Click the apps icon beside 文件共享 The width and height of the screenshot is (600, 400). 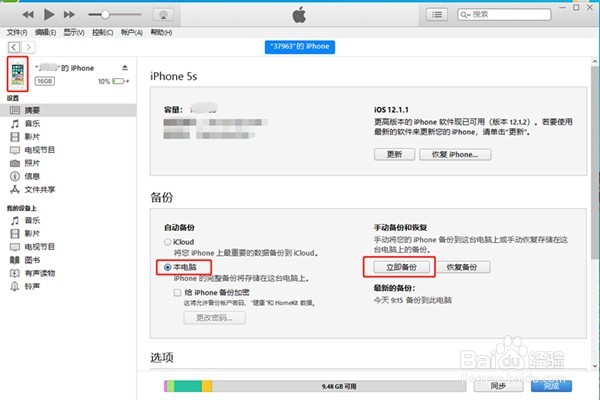click(15, 189)
